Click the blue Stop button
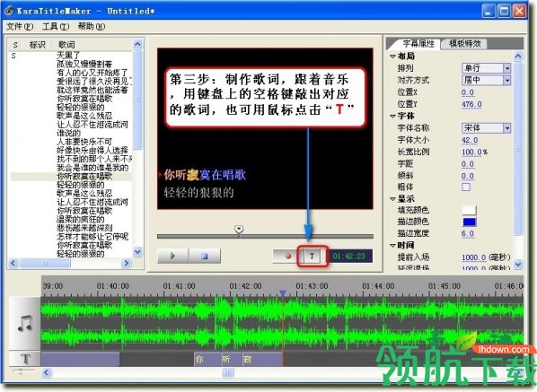The image size is (537, 392). coord(205,256)
